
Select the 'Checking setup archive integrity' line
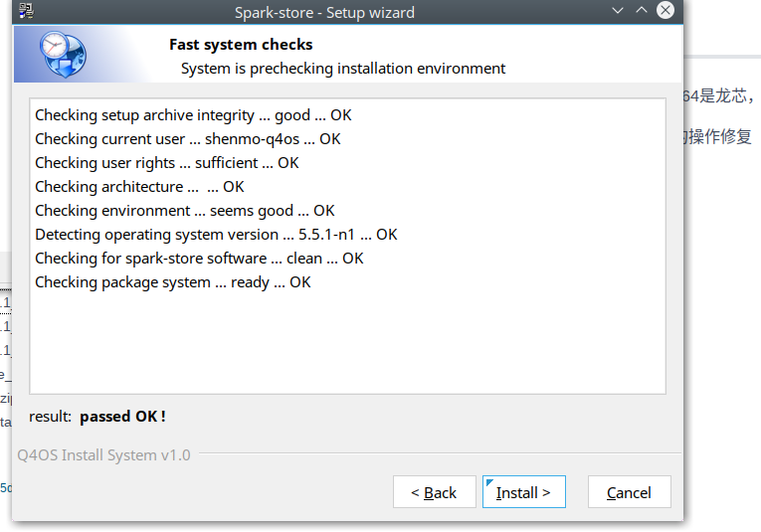[x=193, y=115]
